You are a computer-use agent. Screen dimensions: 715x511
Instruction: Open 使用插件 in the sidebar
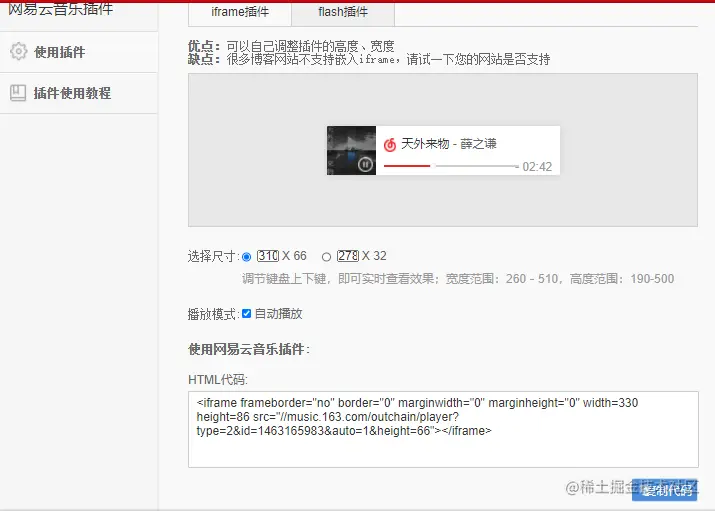click(x=79, y=52)
